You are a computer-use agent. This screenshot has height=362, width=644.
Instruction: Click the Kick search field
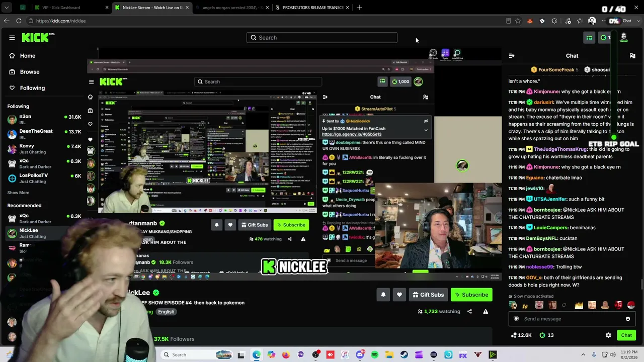[x=322, y=38]
